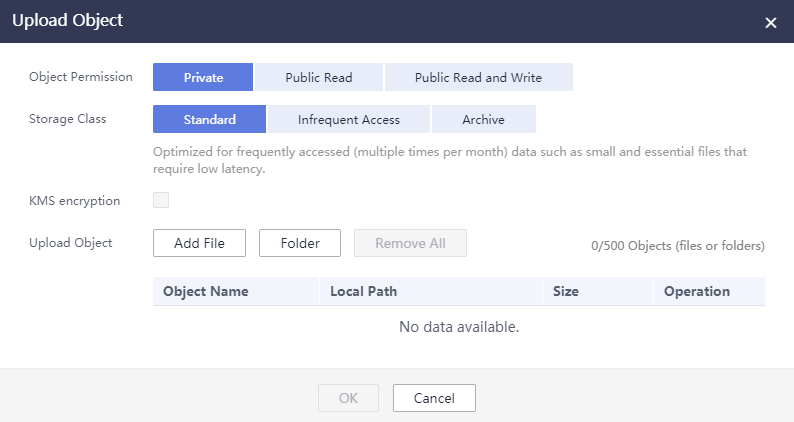Close the Upload Object dialog
This screenshot has width=794, height=422.
click(x=770, y=23)
